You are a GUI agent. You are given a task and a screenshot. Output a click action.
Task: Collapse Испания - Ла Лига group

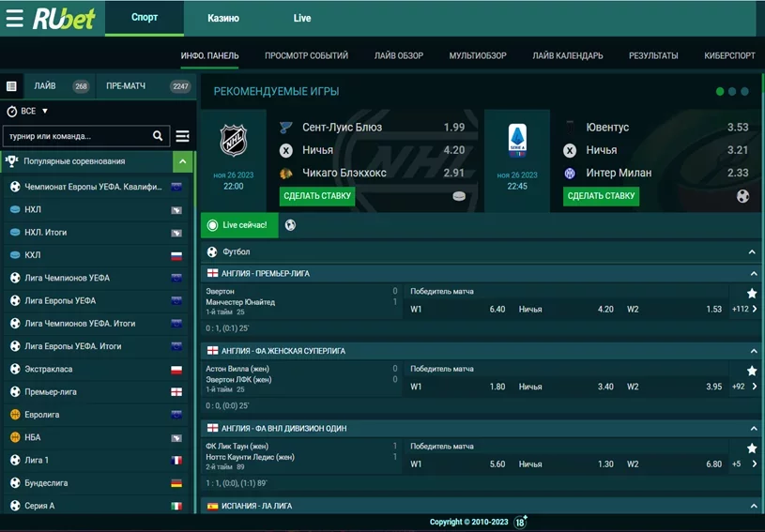click(754, 506)
